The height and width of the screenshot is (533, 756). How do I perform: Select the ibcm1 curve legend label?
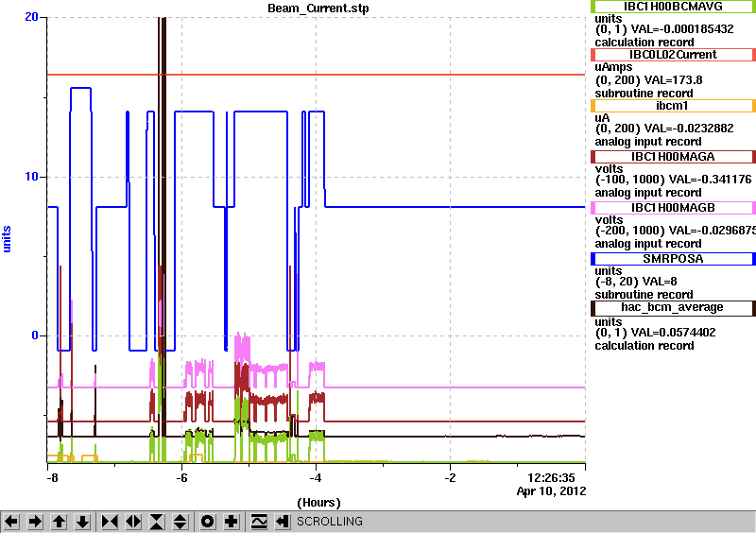point(673,106)
